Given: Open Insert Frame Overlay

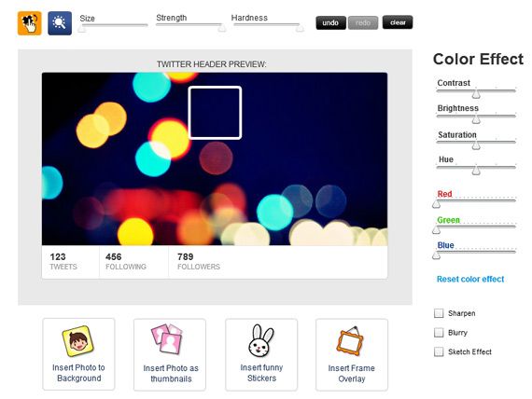Looking at the screenshot, I should (352, 354).
